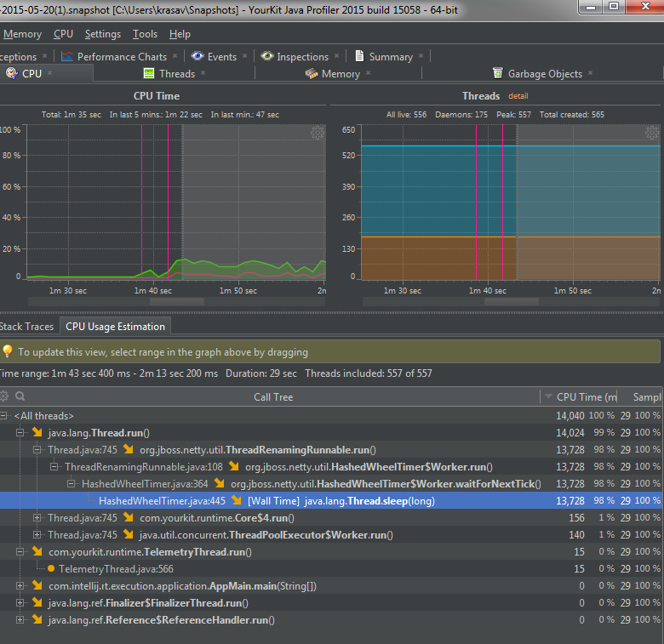Maximize the YourKit window
The height and width of the screenshot is (644, 664).
614,6
